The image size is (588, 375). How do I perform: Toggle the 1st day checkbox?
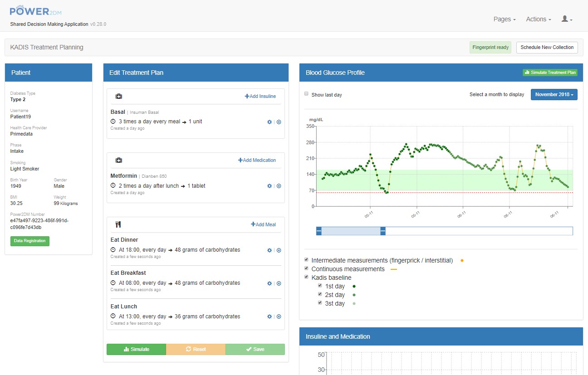tap(320, 286)
